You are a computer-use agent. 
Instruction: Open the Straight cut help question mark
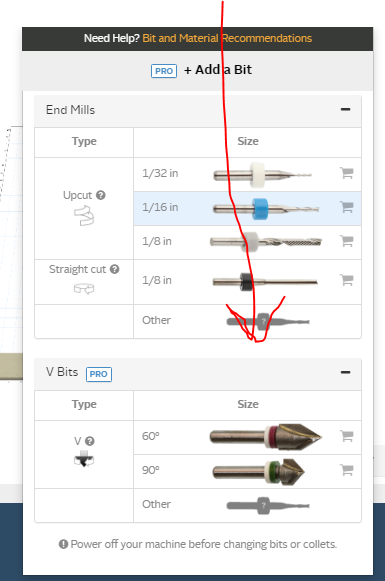115,269
